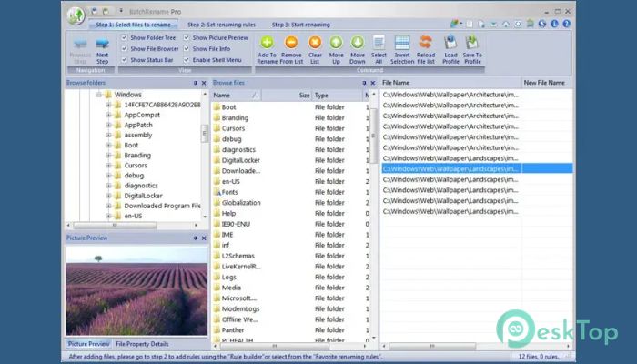Open Step 3: Start renaming tab
The width and height of the screenshot is (637, 364).
coord(301,25)
